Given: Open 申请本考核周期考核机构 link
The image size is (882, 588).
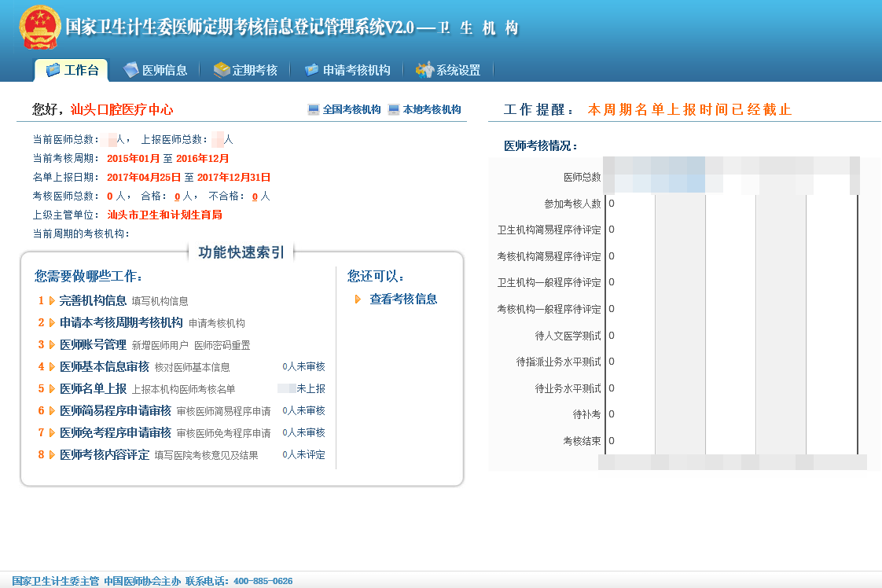Looking at the screenshot, I should pyautogui.click(x=121, y=322).
